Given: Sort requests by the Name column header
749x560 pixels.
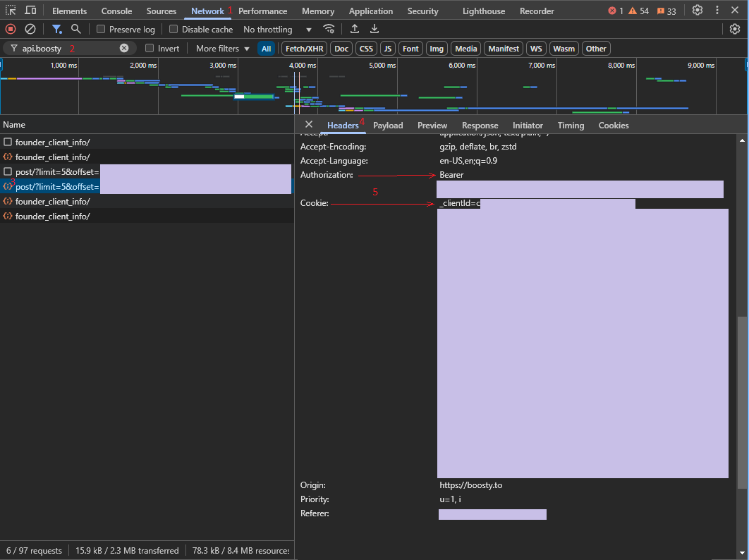Looking at the screenshot, I should pyautogui.click(x=147, y=125).
